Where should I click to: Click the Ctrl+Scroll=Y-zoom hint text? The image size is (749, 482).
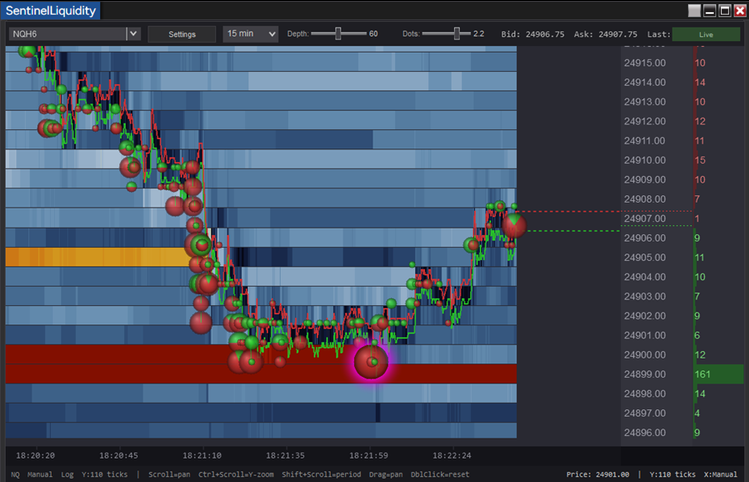point(236,474)
